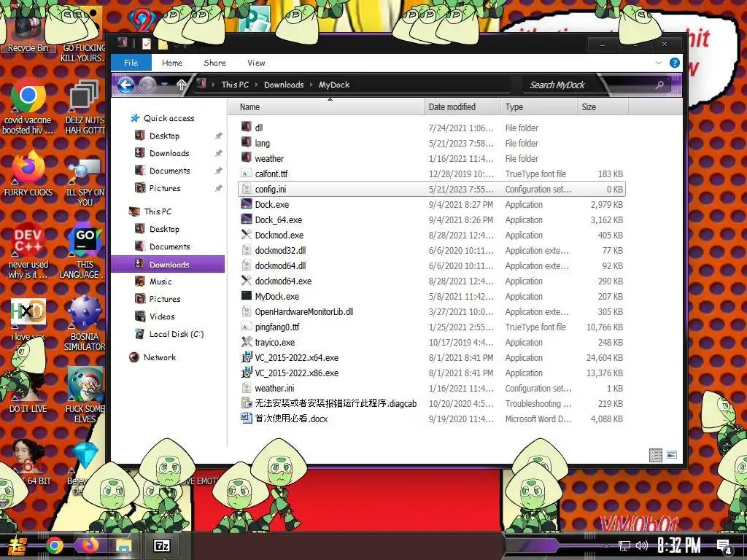This screenshot has height=560, width=747.
Task: Switch to Large icons view layout icon
Action: pyautogui.click(x=672, y=455)
